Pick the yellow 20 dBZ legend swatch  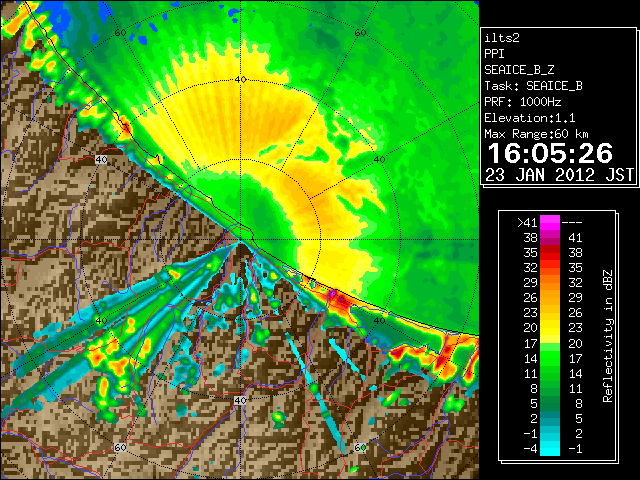pos(550,328)
